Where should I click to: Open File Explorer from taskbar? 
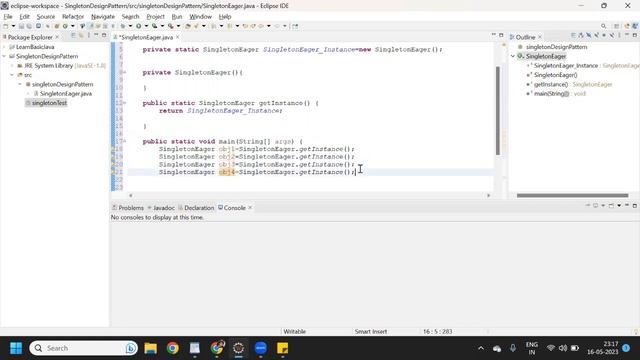click(x=151, y=348)
